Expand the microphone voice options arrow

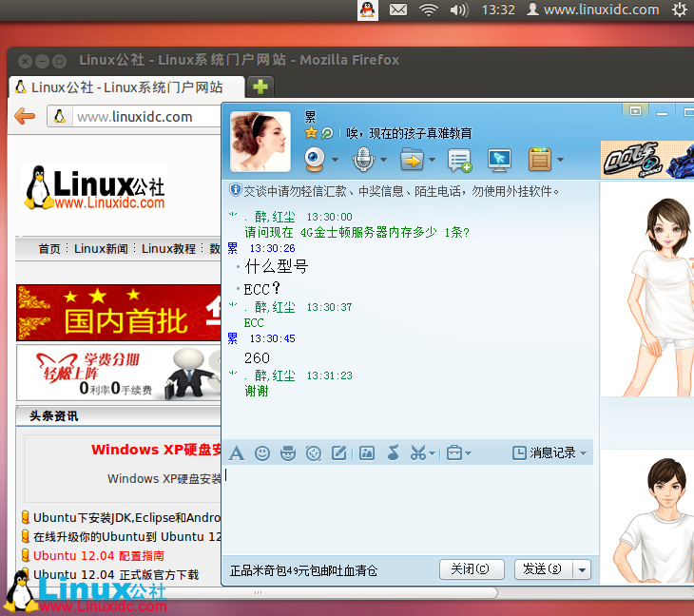pyautogui.click(x=383, y=160)
